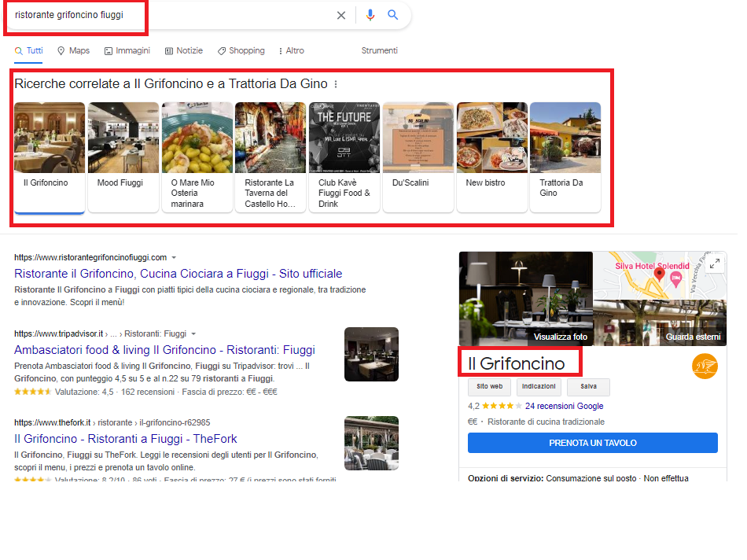The image size is (747, 560).
Task: Click the 'Ristorante di cucina tradizionale' text
Action: [x=546, y=422]
